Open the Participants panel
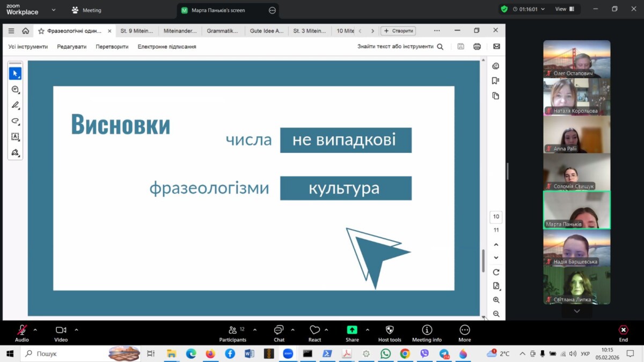644x362 pixels. 233,333
